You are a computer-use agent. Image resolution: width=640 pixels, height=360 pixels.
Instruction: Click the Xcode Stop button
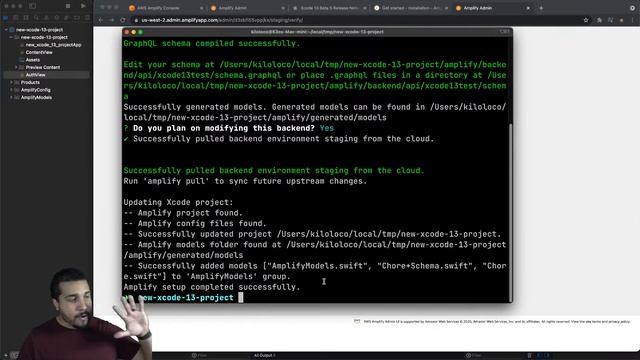(68, 6)
